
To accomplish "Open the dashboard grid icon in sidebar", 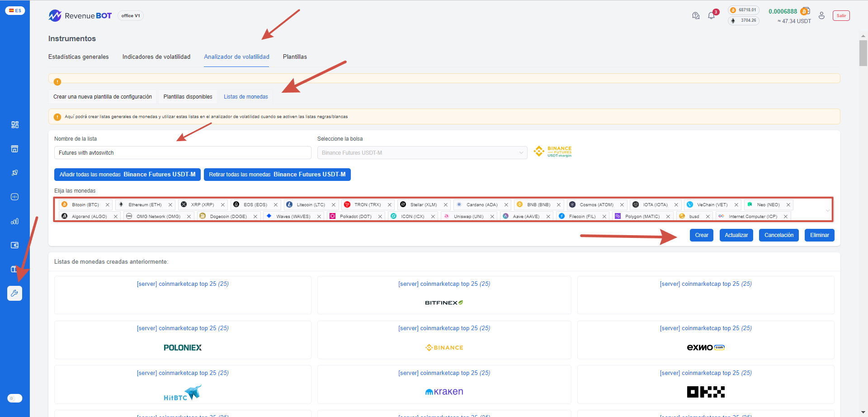I will [x=15, y=125].
